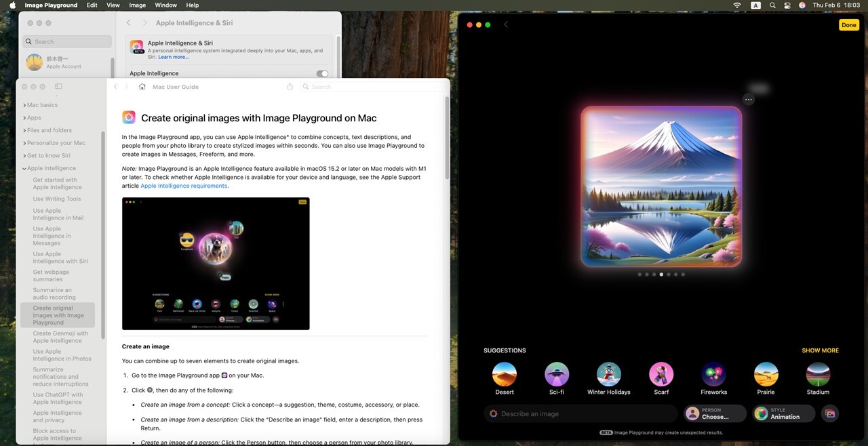The height and width of the screenshot is (446, 868).
Task: Click the share icon in Mac User Guide
Action: pos(290,87)
